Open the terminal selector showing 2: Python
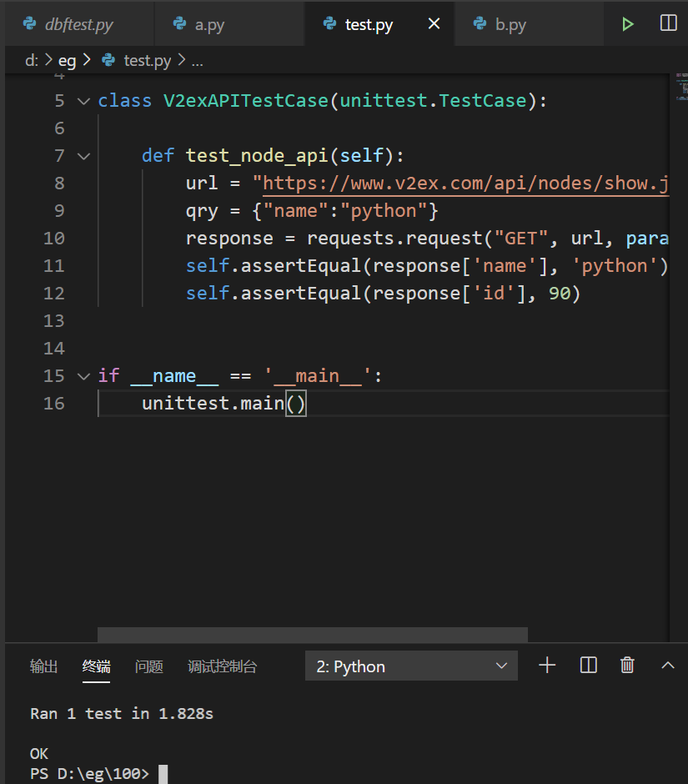The image size is (688, 784). point(411,665)
